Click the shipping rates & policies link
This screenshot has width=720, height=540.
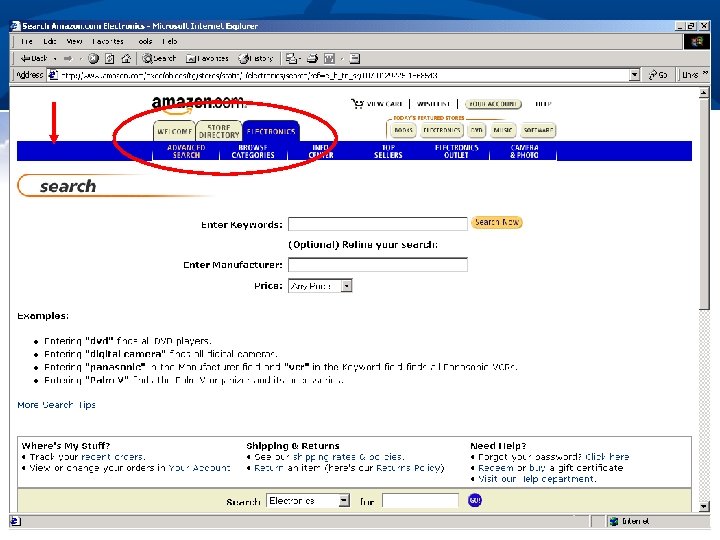349,457
